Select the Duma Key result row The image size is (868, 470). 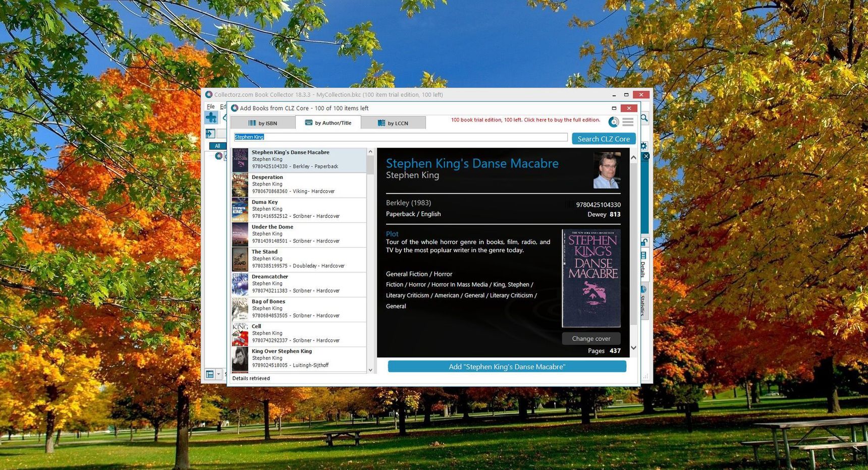pos(299,210)
